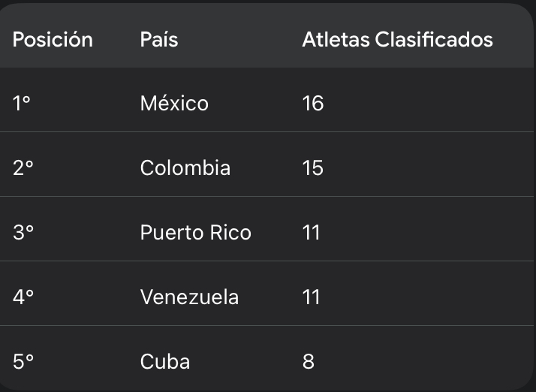Click Puerto Rico's athlete count 11
This screenshot has height=392, width=536.
click(x=311, y=232)
